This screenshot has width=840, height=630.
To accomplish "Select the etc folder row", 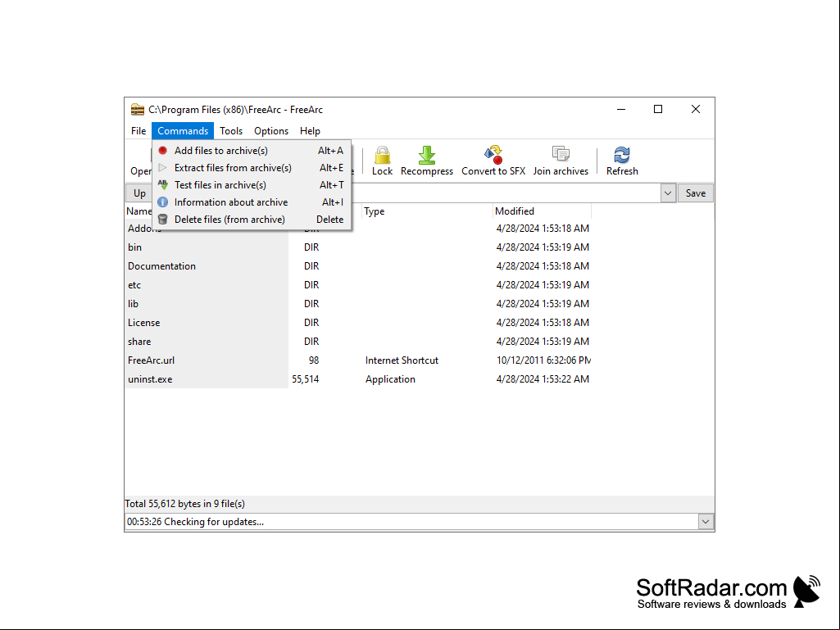I will click(x=358, y=284).
